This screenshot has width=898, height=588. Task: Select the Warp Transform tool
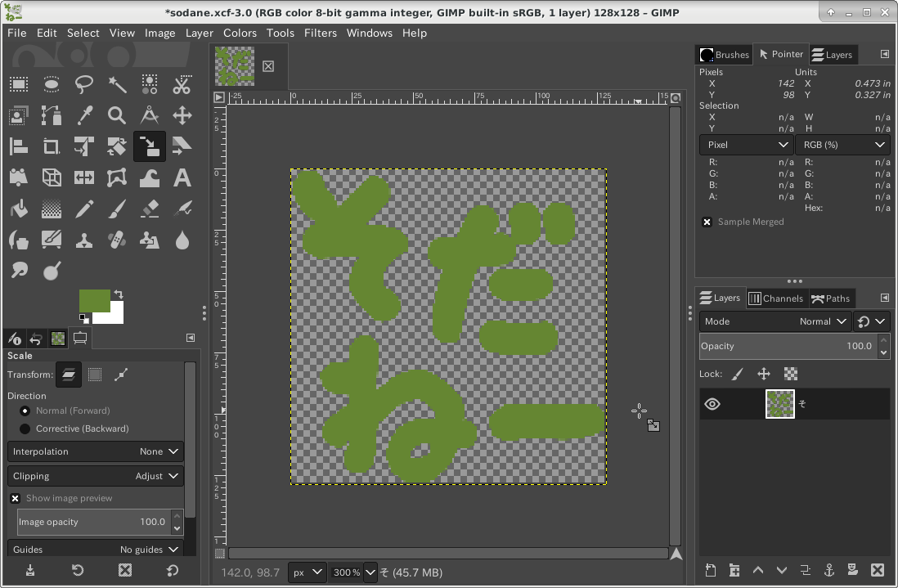(x=150, y=177)
